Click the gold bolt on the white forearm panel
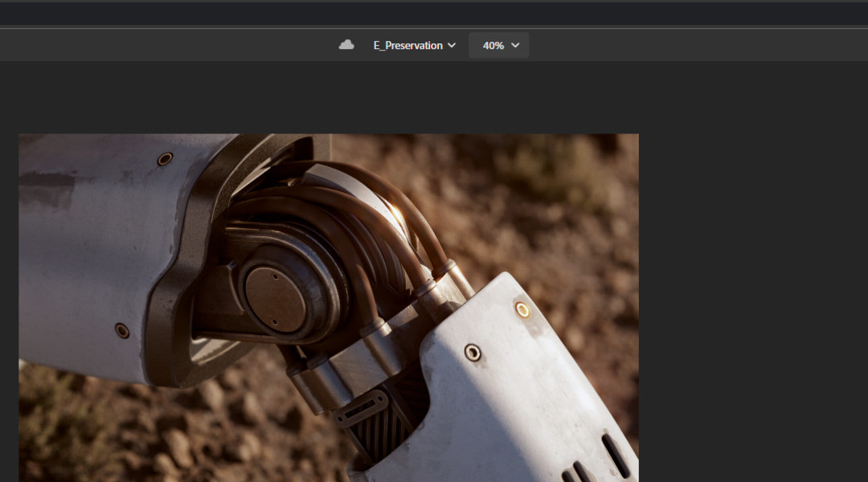868x482 pixels. click(522, 309)
